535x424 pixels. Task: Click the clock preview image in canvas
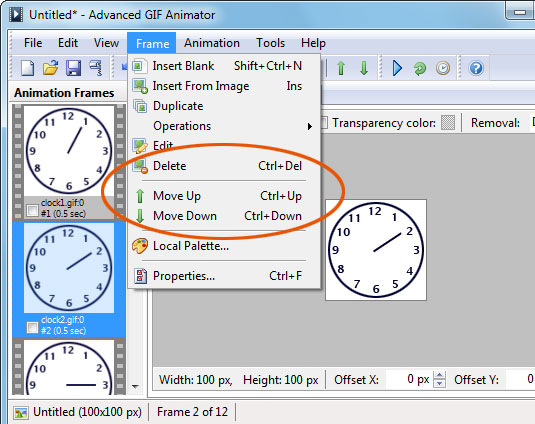(376, 250)
